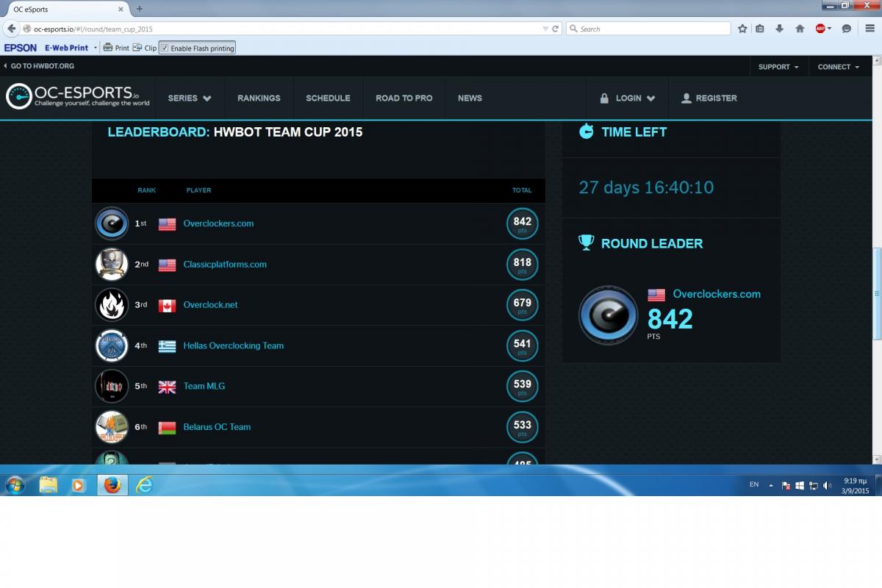Open the SCHEDULE navigation item

328,98
